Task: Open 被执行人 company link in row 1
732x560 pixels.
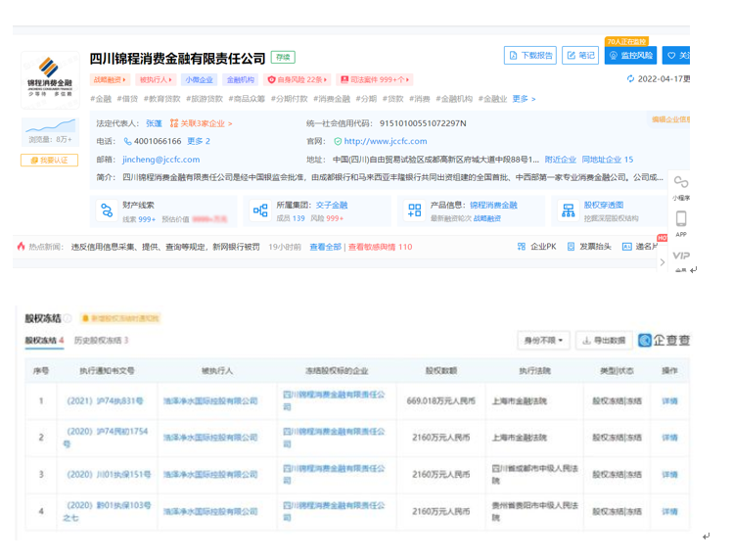Action: 210,401
